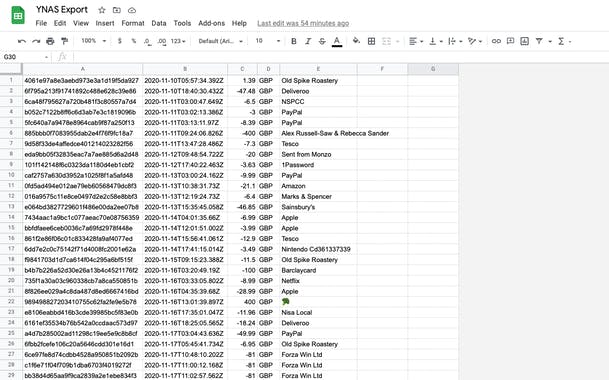
Task: Format as currency with dollar icon
Action: coord(120,41)
